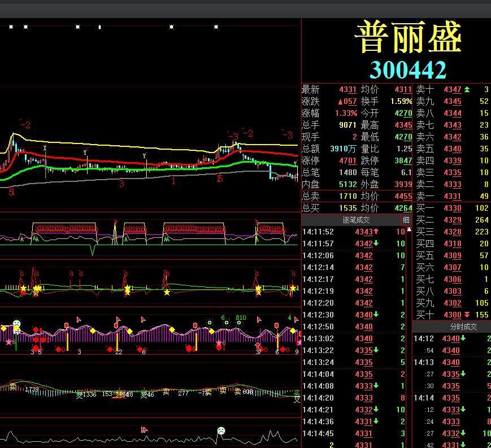491x448 pixels.
Task: Click the 卖四 ask price 4339
Action: pyautogui.click(x=453, y=160)
